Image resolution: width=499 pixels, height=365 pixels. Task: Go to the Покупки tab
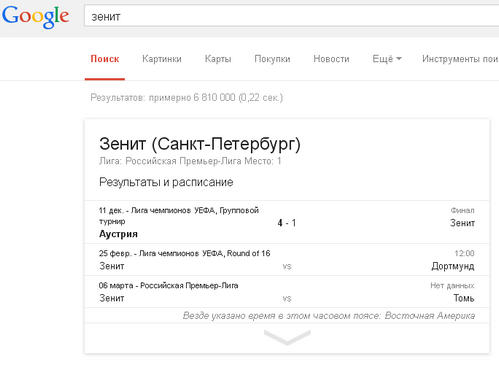pos(272,59)
